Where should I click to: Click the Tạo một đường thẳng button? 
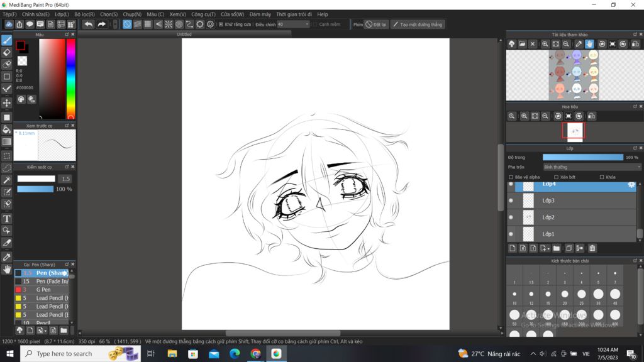[418, 25]
